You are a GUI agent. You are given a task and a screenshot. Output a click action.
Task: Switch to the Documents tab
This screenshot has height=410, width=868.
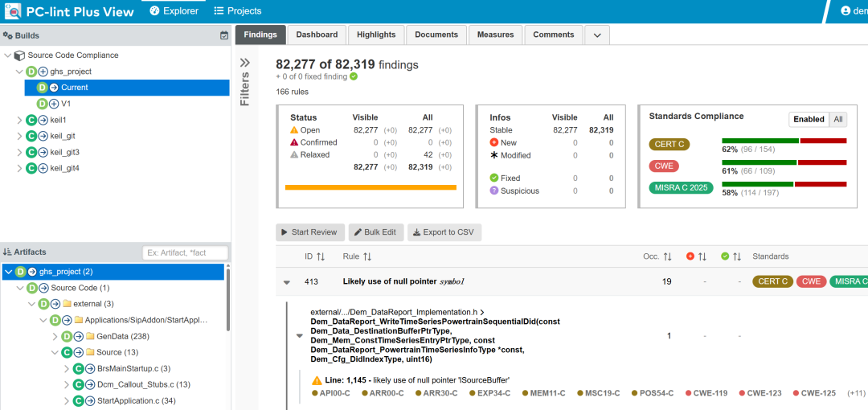pyautogui.click(x=436, y=35)
